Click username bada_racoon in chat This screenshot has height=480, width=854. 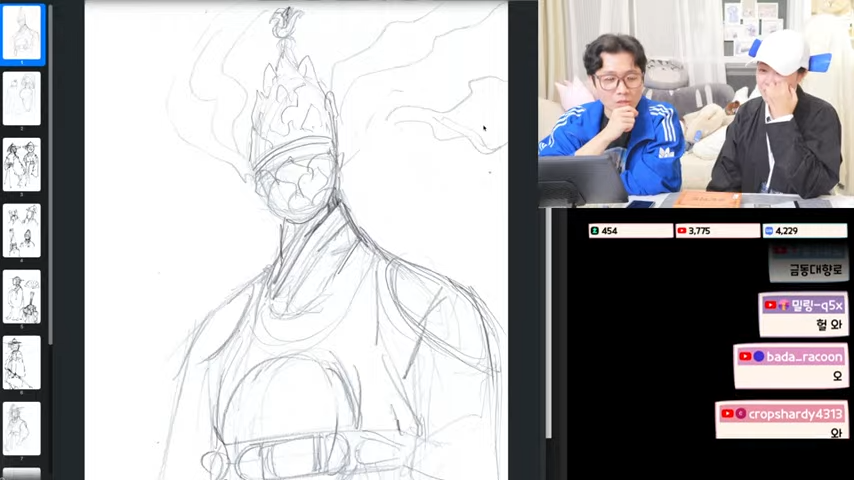804,357
